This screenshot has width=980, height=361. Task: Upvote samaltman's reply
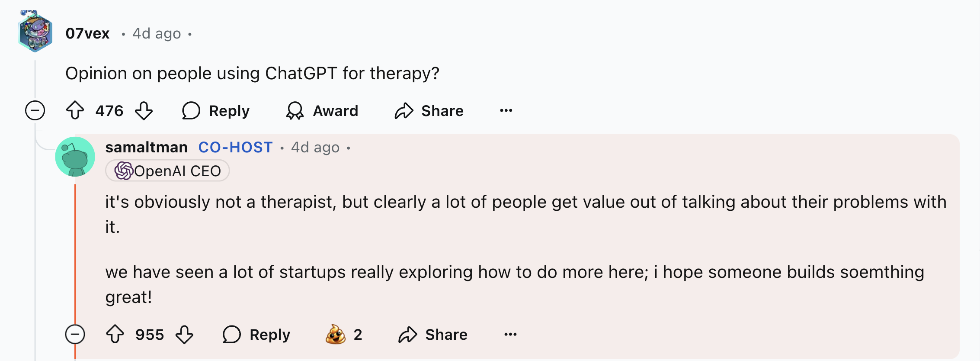point(116,334)
